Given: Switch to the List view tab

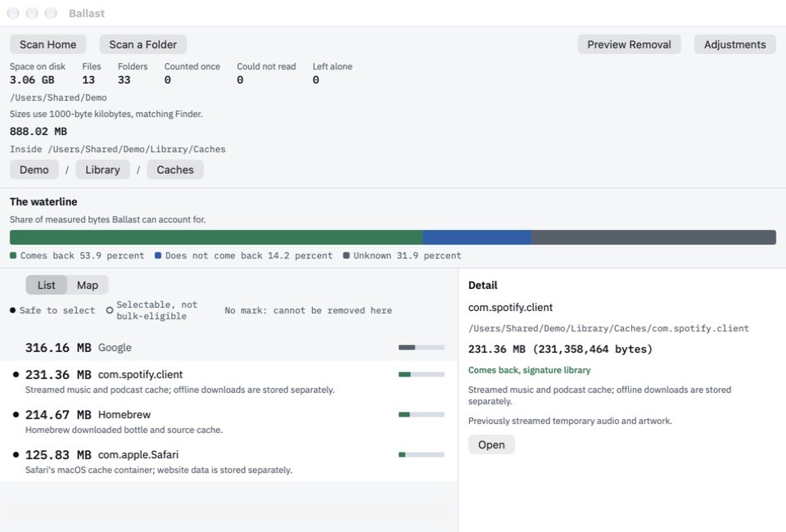Looking at the screenshot, I should [x=46, y=285].
